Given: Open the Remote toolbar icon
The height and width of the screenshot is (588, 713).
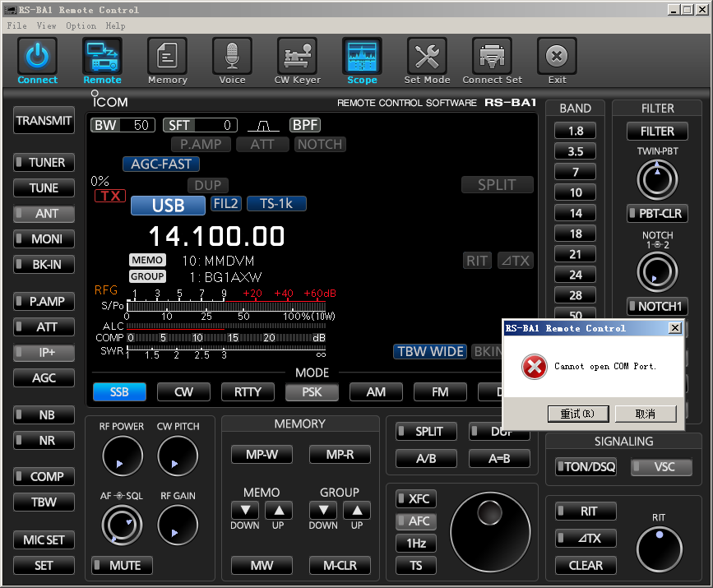Looking at the screenshot, I should (102, 56).
